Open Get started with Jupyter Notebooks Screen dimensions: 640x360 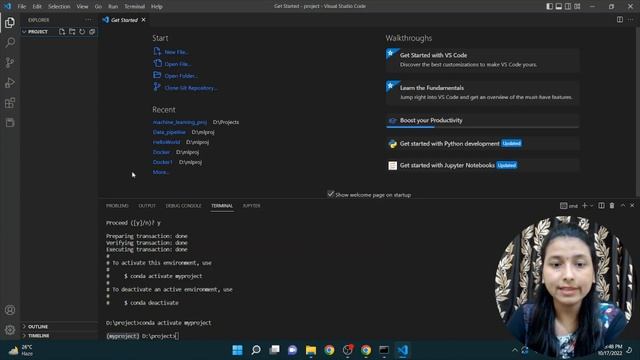(482, 165)
